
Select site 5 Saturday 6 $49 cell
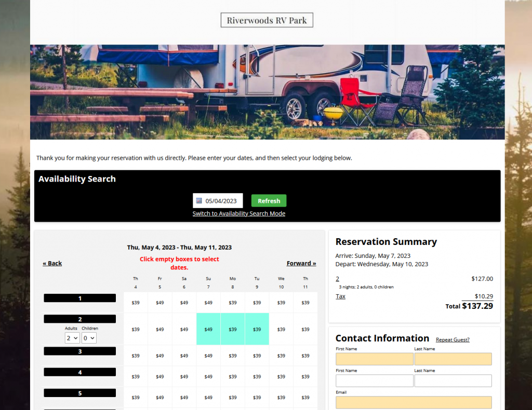(184, 397)
